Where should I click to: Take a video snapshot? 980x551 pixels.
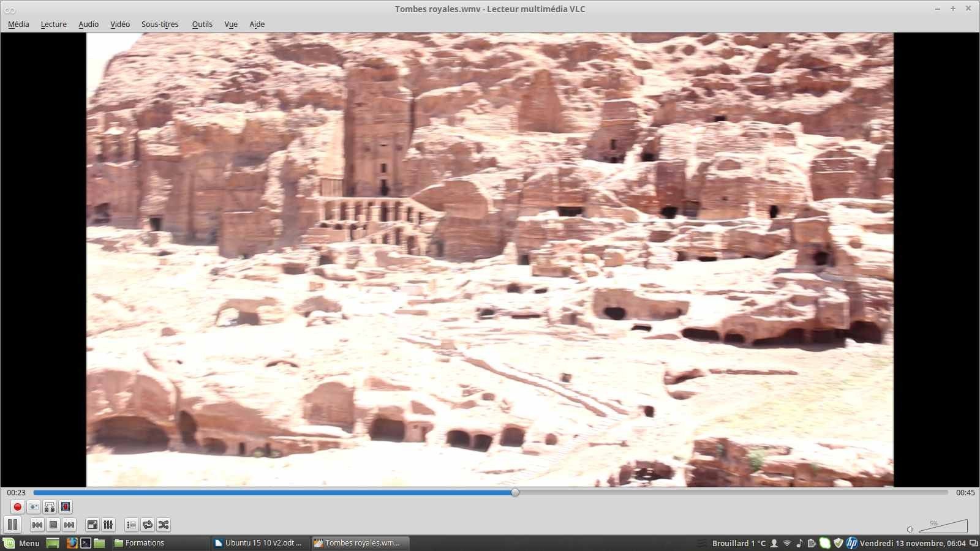34,507
